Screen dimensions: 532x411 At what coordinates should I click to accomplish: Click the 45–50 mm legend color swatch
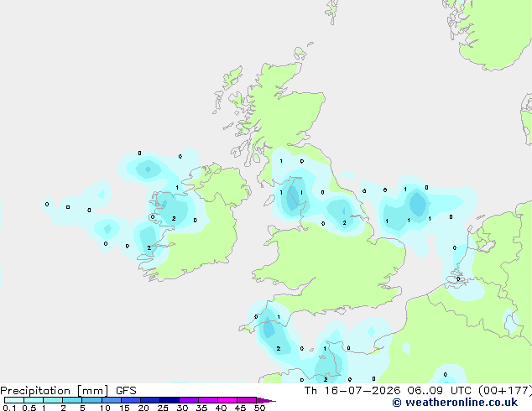tap(247, 400)
